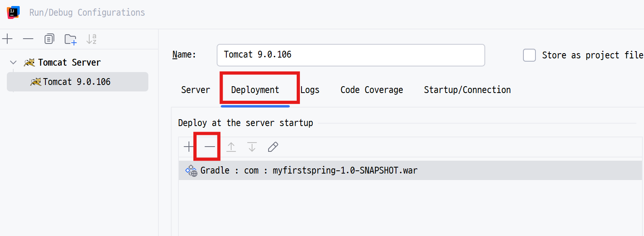Click the Run/Debug Configurations title
This screenshot has width=644, height=236.
[87, 12]
